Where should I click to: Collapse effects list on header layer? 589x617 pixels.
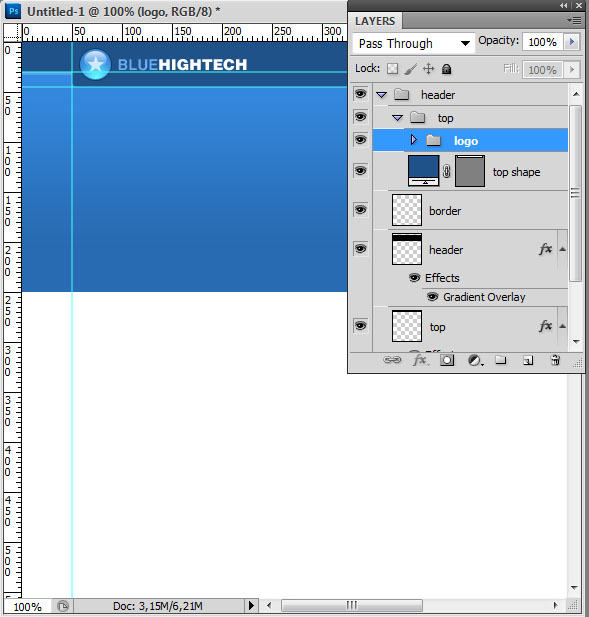pyautogui.click(x=563, y=249)
